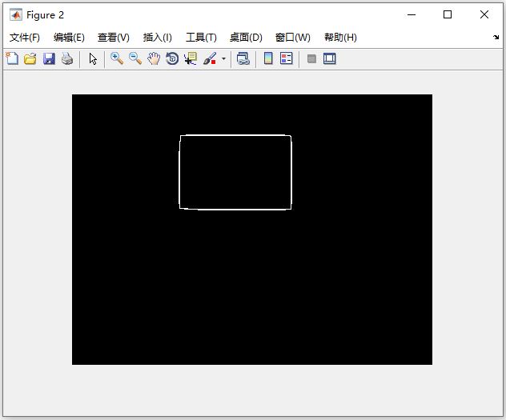Viewport: 506px width, 420px height.
Task: Open the 工具(T) menu
Action: 201,38
